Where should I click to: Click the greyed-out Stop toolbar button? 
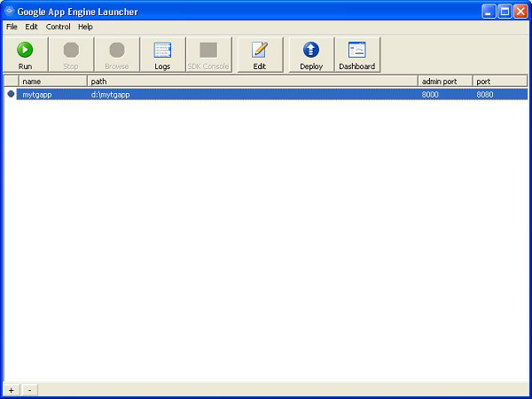tap(71, 55)
